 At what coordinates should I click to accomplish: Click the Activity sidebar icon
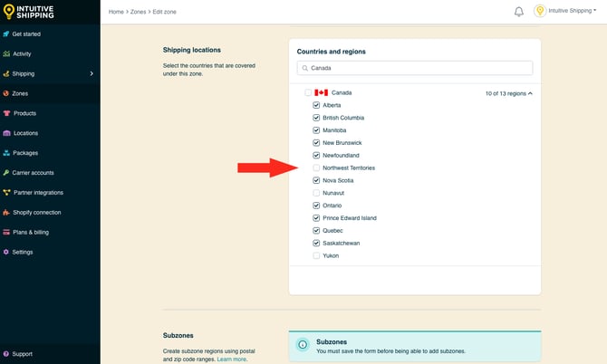click(x=7, y=54)
